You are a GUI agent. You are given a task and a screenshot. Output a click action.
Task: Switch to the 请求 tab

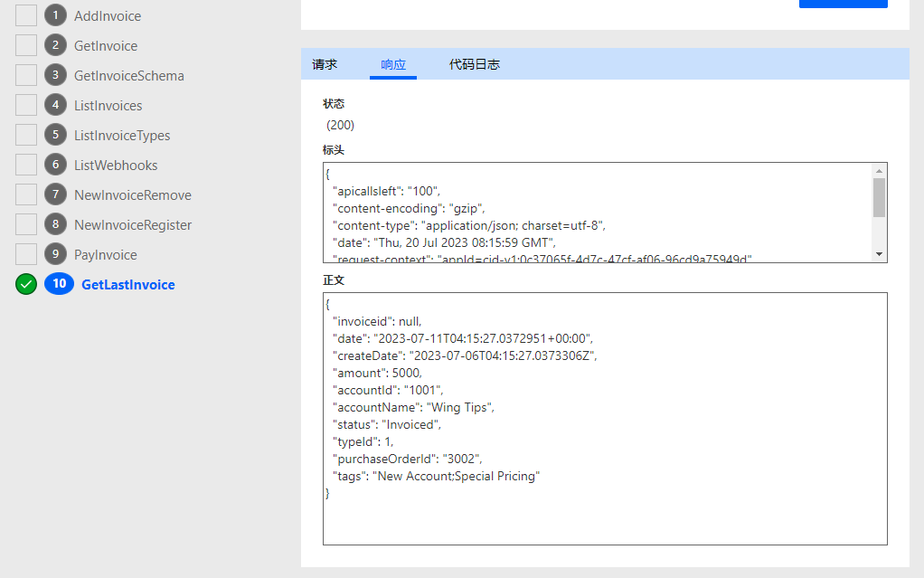[325, 64]
